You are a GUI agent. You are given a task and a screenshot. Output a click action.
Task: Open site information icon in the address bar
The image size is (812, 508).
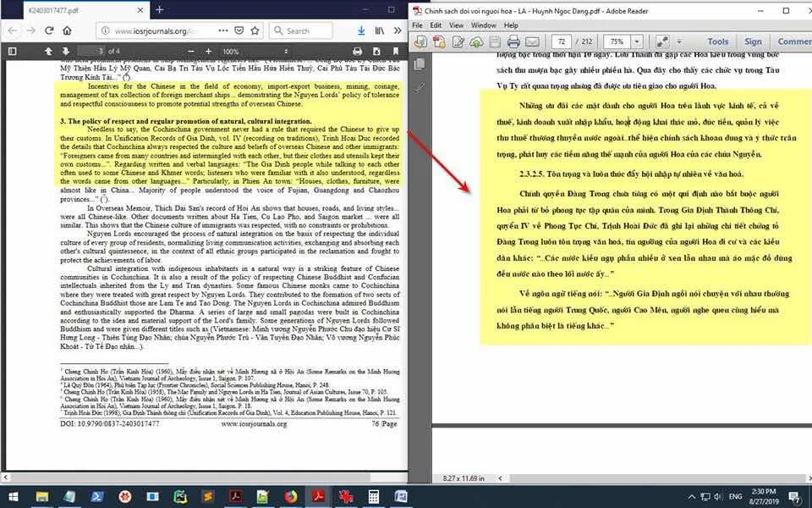pos(105,30)
